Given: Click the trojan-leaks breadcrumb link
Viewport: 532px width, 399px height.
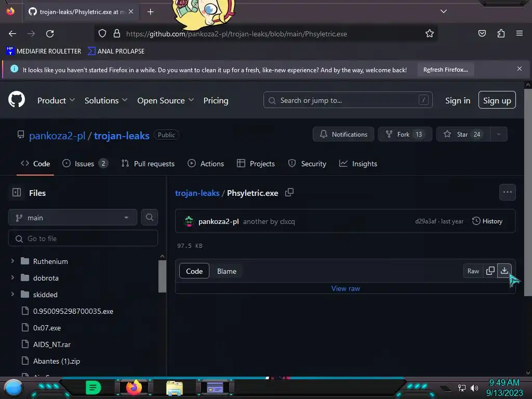Looking at the screenshot, I should pyautogui.click(x=197, y=193).
